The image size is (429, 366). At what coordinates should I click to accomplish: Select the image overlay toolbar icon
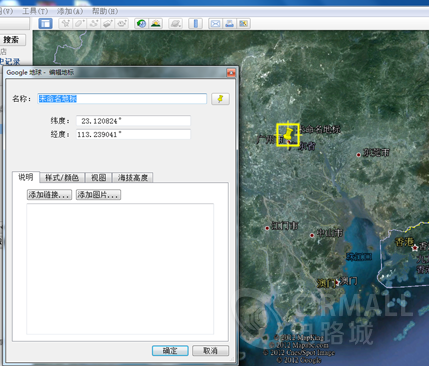(108, 24)
